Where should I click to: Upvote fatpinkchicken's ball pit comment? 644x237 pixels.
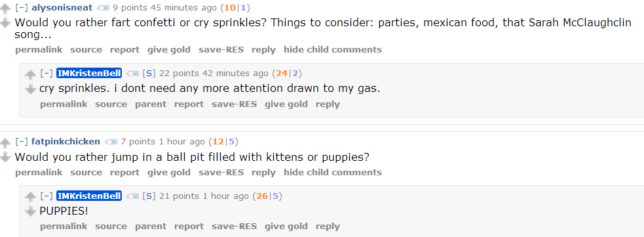pos(5,143)
